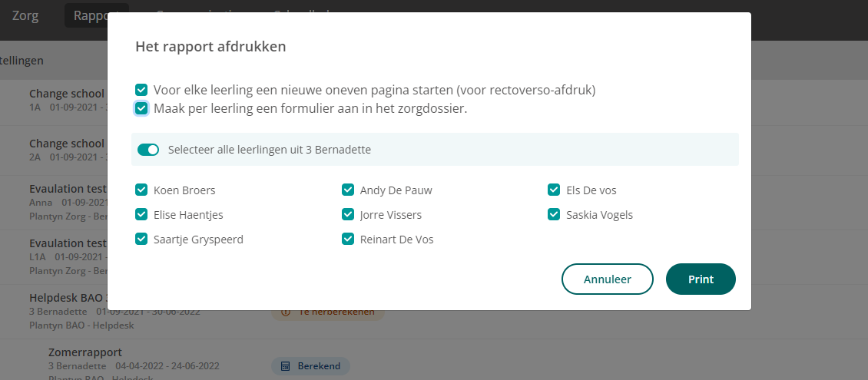Image resolution: width=868 pixels, height=380 pixels.
Task: Deselect student Elise Haentjes
Action: (141, 215)
